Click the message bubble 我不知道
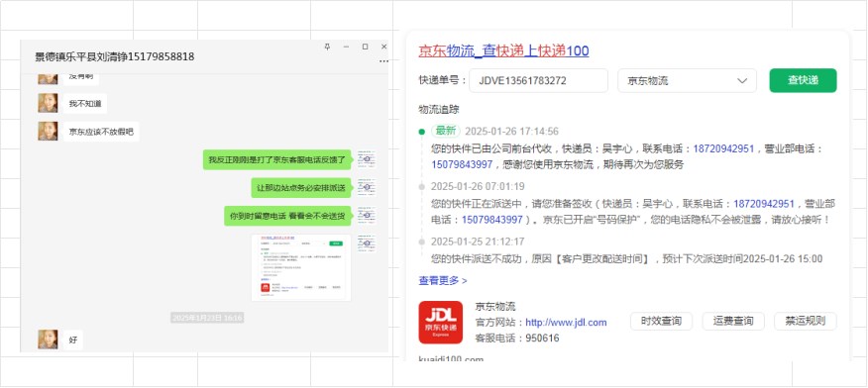This screenshot has width=868, height=388. [85, 103]
